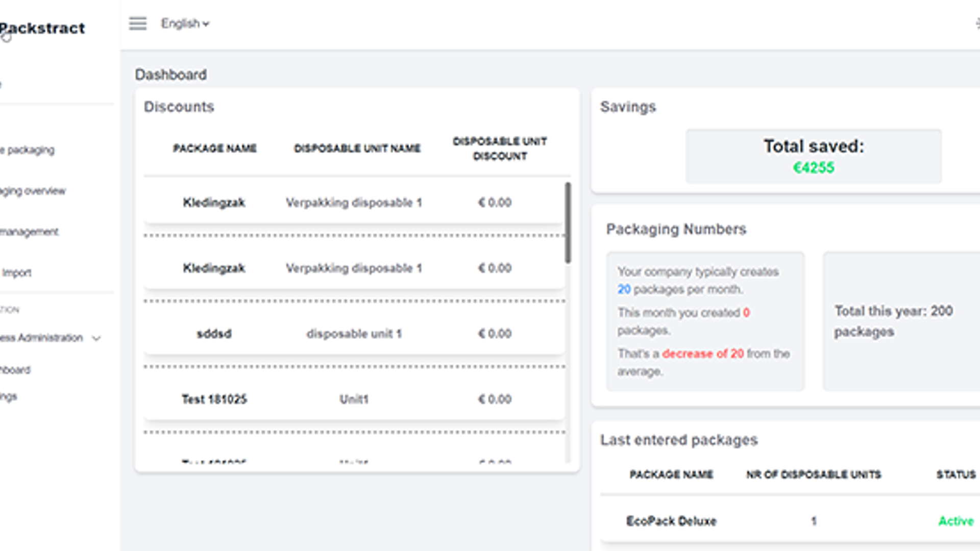
Task: Click the 20 packages per month link
Action: [624, 289]
